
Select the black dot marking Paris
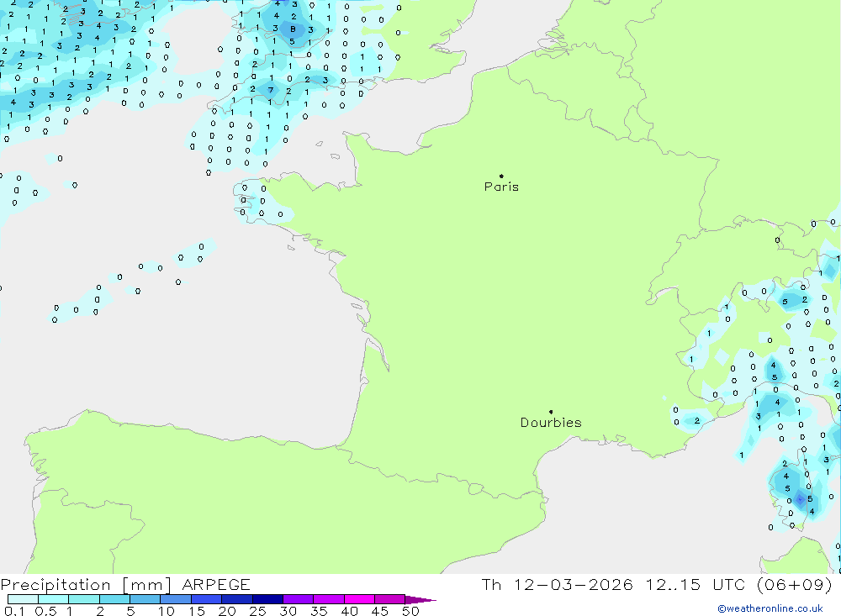(501, 176)
